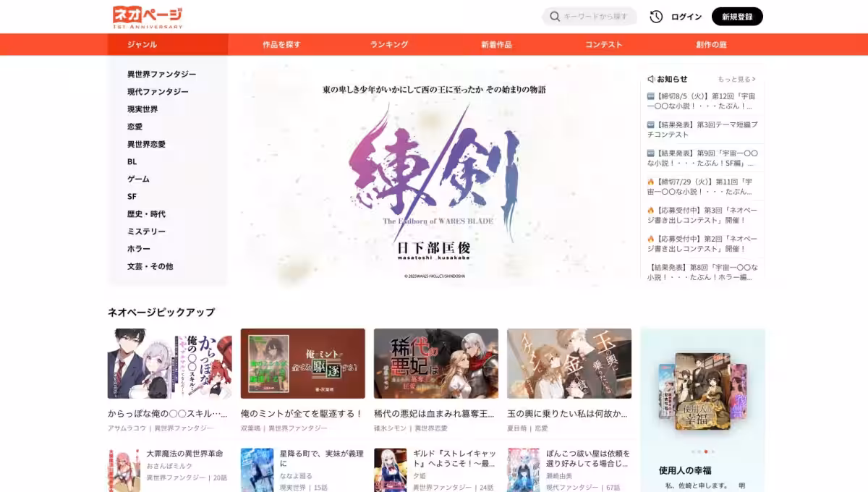This screenshot has width=868, height=492.
Task: Open 新着作品 in the navigation bar
Action: pyautogui.click(x=496, y=45)
